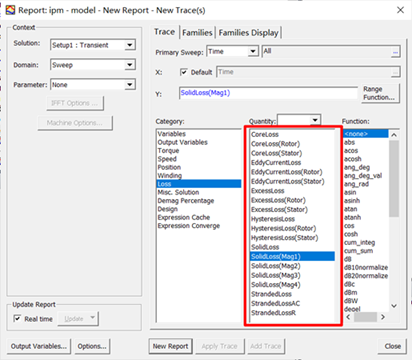Click the report dialog title bar icon
The image size is (412, 360).
[10, 10]
